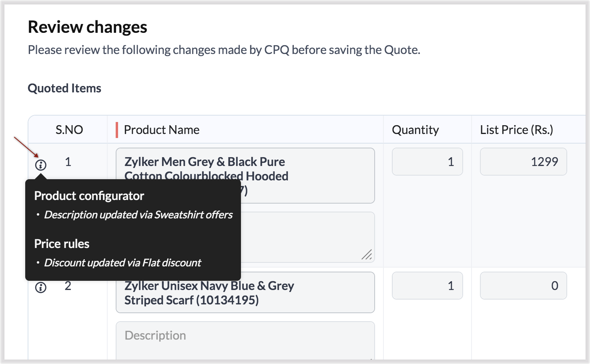This screenshot has width=590, height=364.
Task: Click the info icon beside item 1
Action: click(41, 165)
